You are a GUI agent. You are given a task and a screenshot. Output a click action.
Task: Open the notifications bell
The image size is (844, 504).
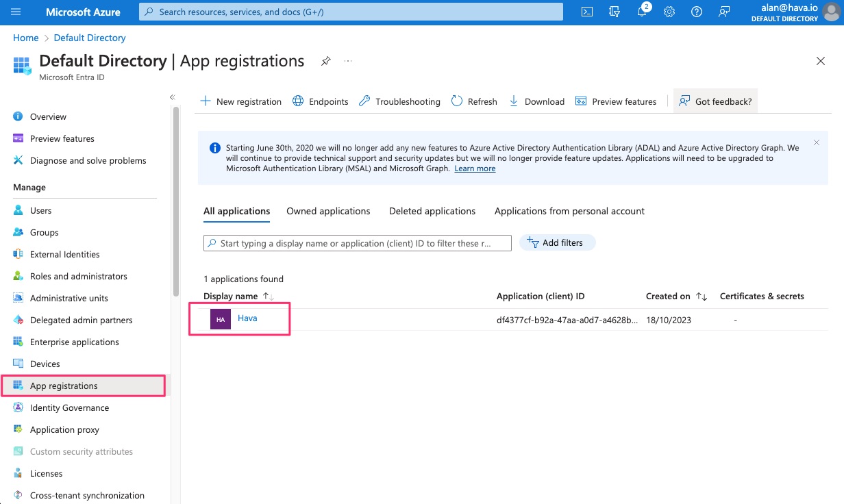point(642,12)
